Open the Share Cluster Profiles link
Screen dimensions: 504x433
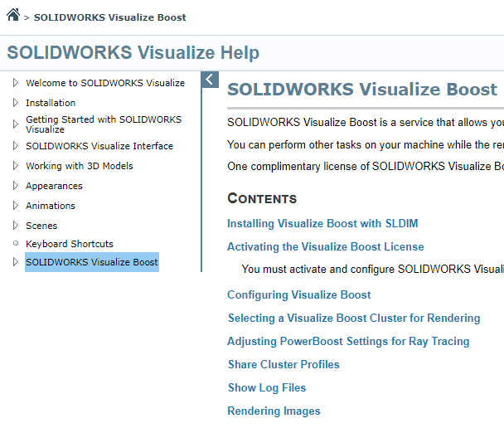(x=283, y=364)
